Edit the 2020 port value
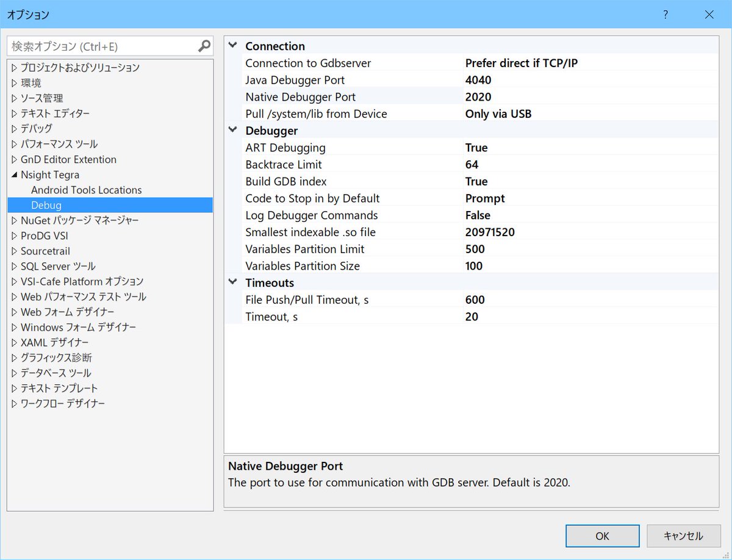The height and width of the screenshot is (560, 732). (478, 97)
